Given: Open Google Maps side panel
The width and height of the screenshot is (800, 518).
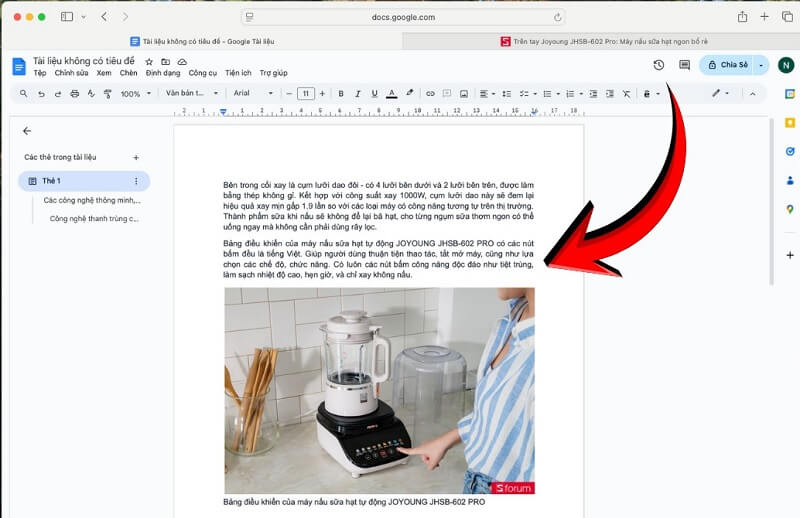Looking at the screenshot, I should coord(790,209).
